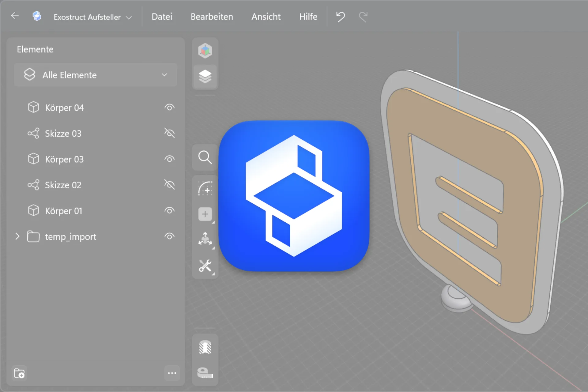Image resolution: width=588 pixels, height=392 pixels.
Task: Select the transform move tool
Action: (x=205, y=239)
